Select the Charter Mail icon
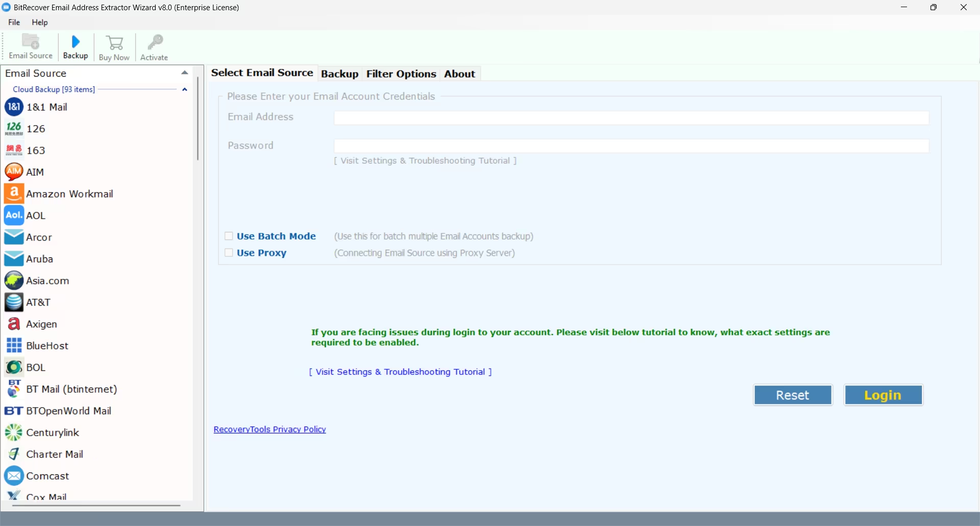The height and width of the screenshot is (526, 980). pos(14,454)
